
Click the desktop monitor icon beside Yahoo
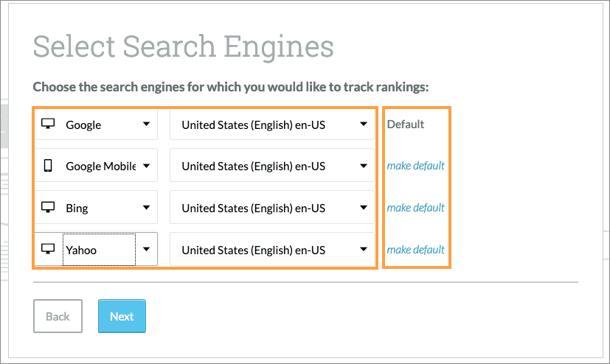(x=48, y=250)
